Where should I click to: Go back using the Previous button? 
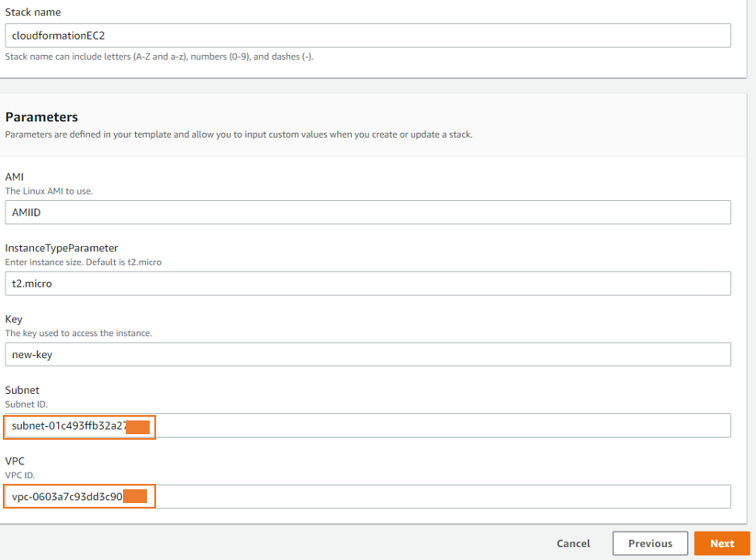[x=650, y=543]
